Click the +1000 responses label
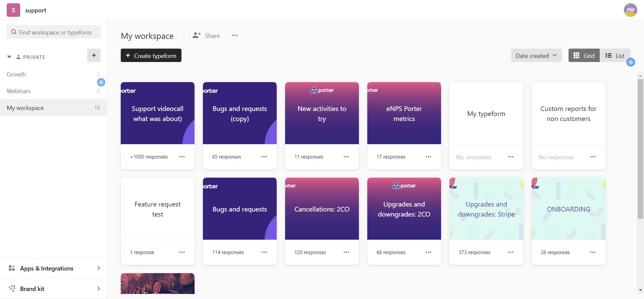Viewport: 644px width, 299px height. click(149, 157)
